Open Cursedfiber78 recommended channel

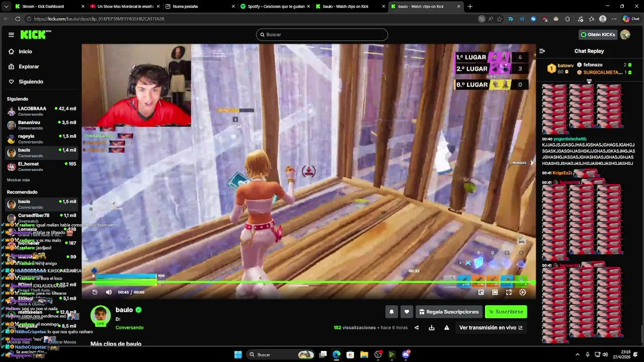(41, 218)
